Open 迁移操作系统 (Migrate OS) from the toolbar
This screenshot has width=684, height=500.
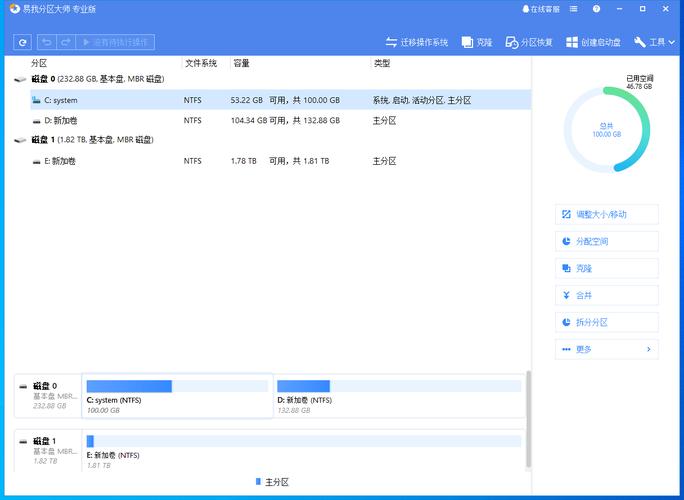tap(417, 42)
